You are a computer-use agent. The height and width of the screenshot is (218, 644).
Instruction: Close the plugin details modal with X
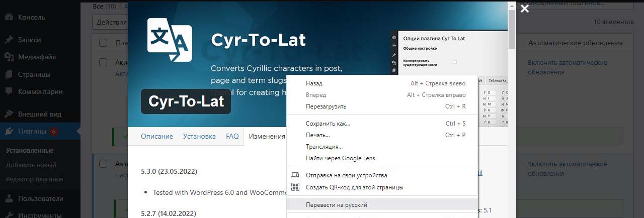[x=524, y=9]
